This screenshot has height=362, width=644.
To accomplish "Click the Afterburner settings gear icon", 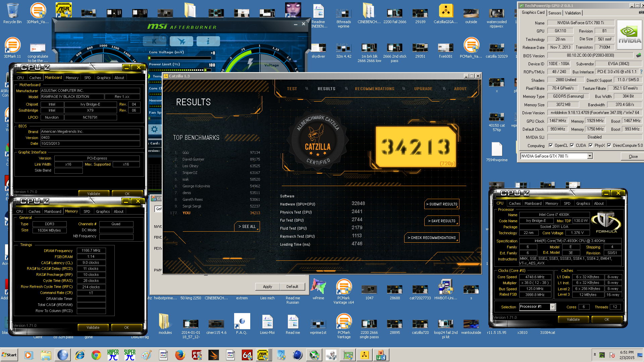I will (155, 129).
